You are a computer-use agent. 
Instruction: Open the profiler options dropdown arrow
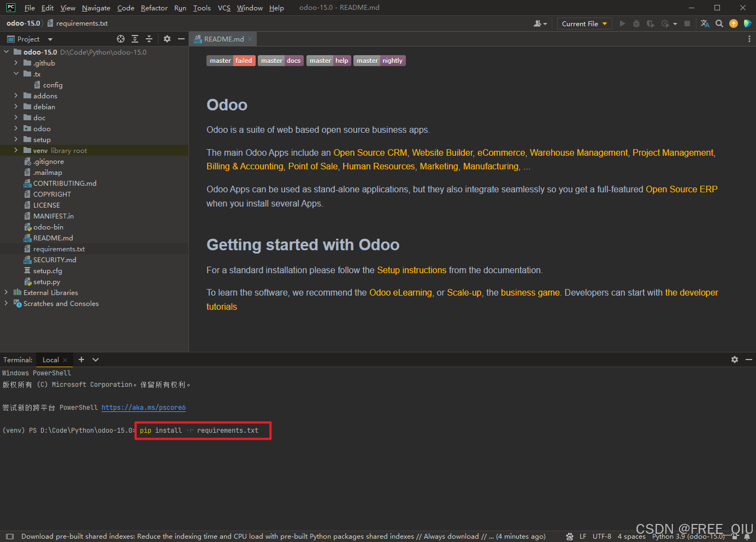(x=675, y=24)
